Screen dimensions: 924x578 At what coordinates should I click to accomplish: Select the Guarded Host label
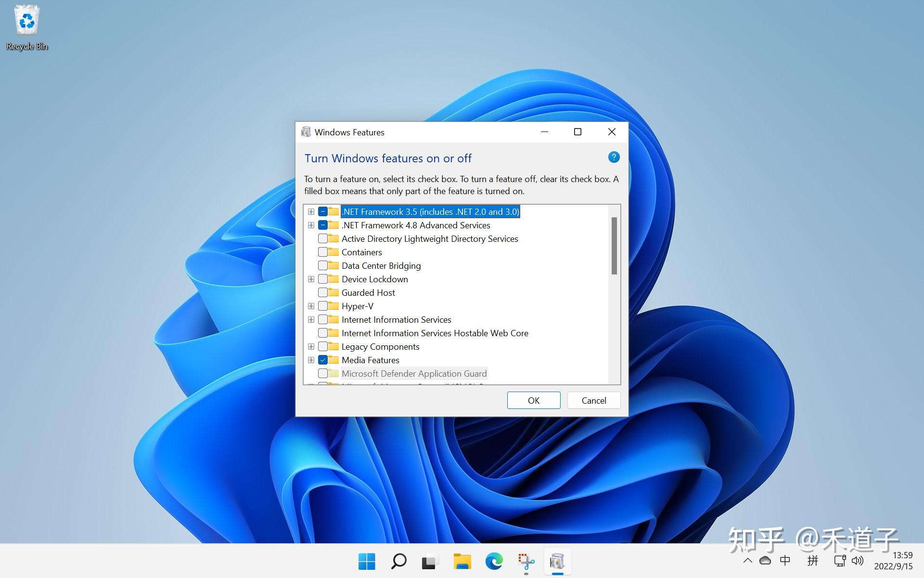point(368,292)
